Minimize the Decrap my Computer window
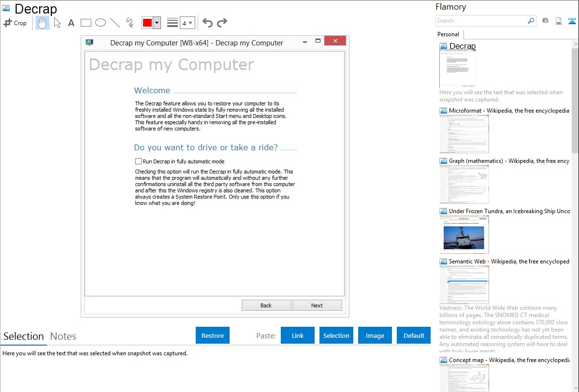This screenshot has height=392, width=579. click(x=305, y=42)
